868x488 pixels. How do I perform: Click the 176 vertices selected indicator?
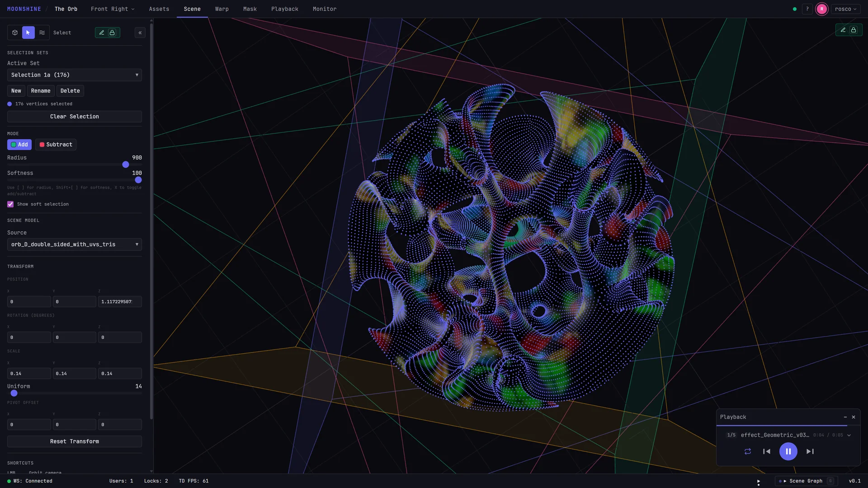tap(40, 104)
